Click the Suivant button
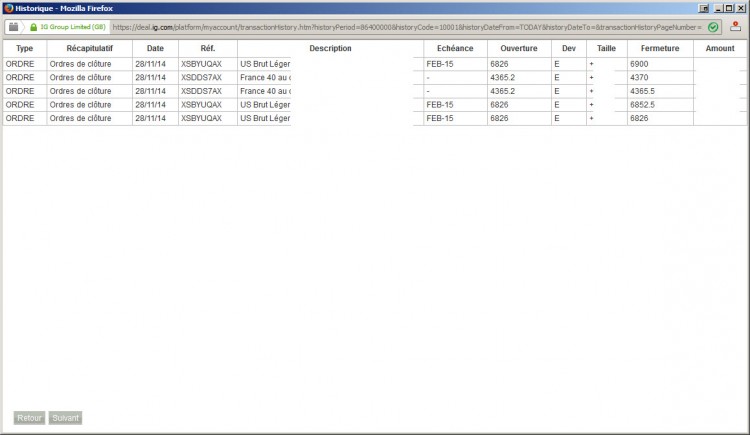This screenshot has width=750, height=435. point(66,418)
